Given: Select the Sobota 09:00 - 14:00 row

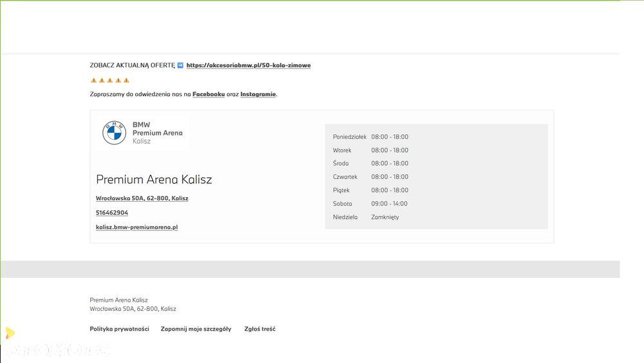Looking at the screenshot, I should pyautogui.click(x=370, y=204).
